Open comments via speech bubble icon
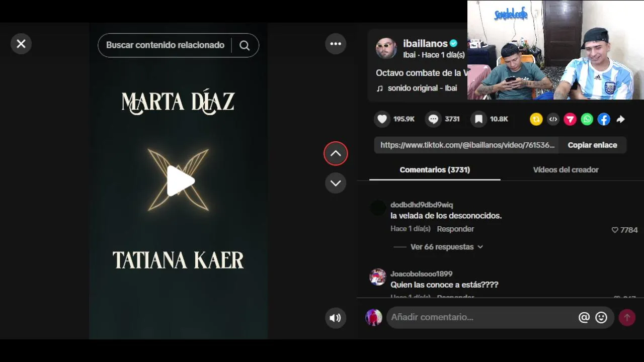644x362 pixels. 434,119
